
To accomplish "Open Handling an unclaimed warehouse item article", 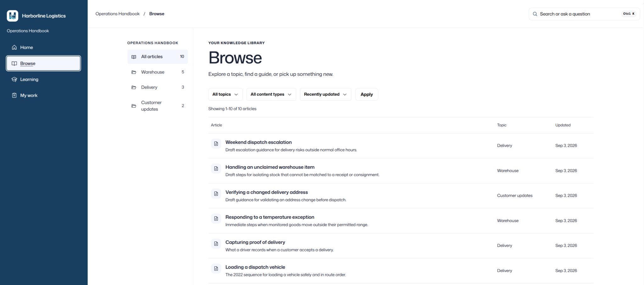I will click(270, 167).
